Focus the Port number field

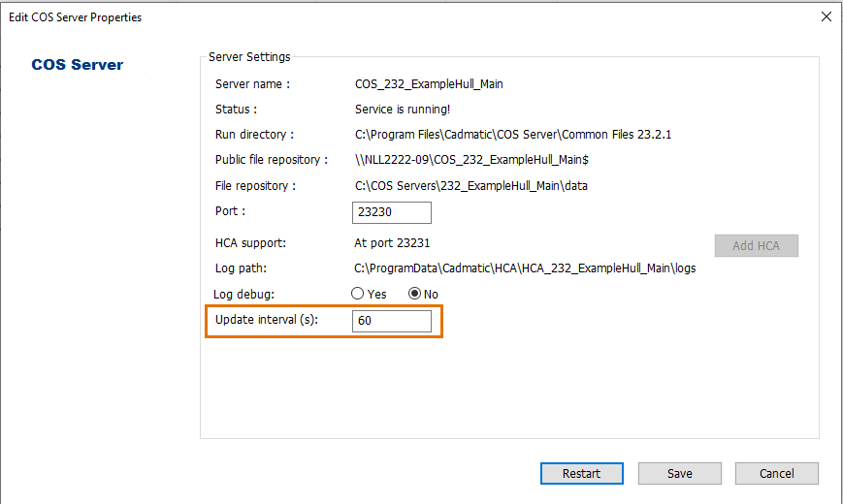(x=391, y=212)
